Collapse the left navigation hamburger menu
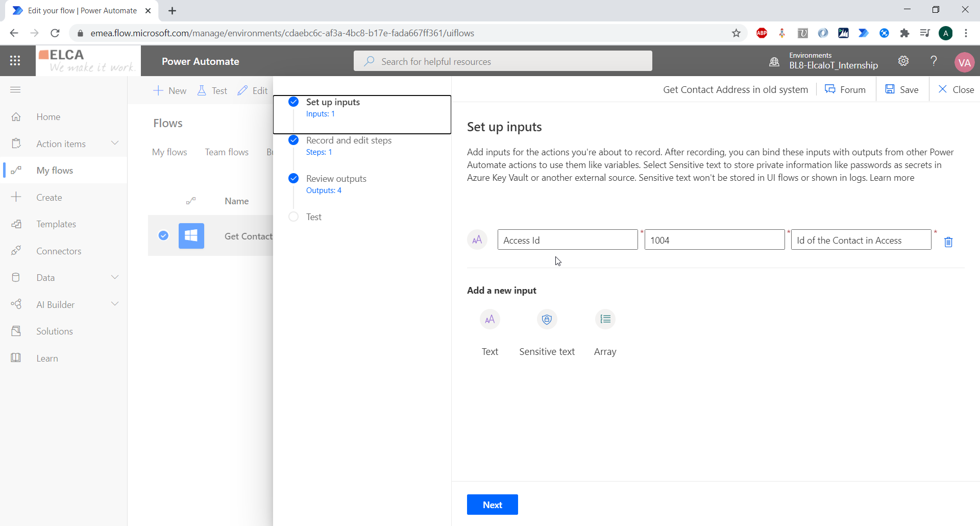The image size is (980, 526). coord(15,90)
